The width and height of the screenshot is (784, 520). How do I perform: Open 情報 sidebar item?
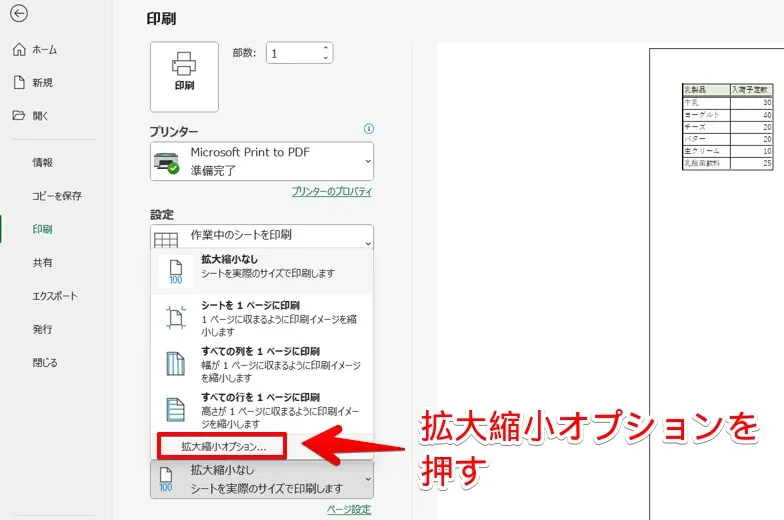[42, 162]
